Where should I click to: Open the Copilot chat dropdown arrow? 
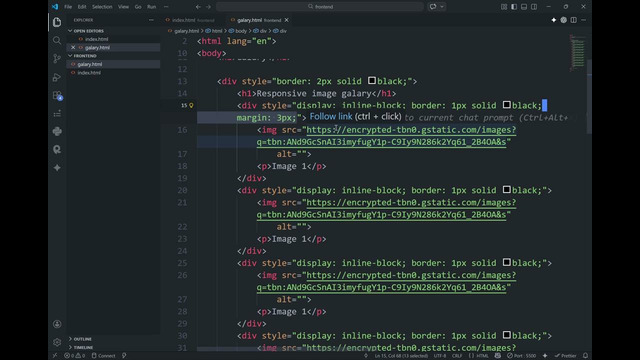442,7
